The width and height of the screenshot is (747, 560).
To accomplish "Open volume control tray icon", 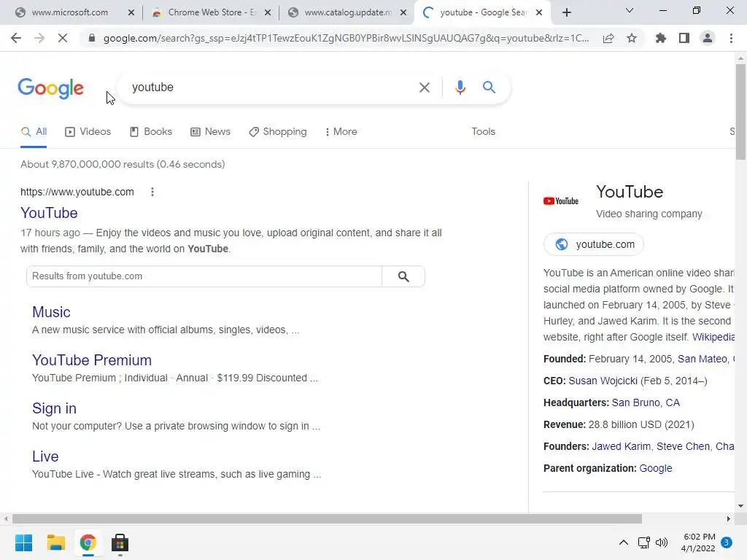I will click(662, 542).
